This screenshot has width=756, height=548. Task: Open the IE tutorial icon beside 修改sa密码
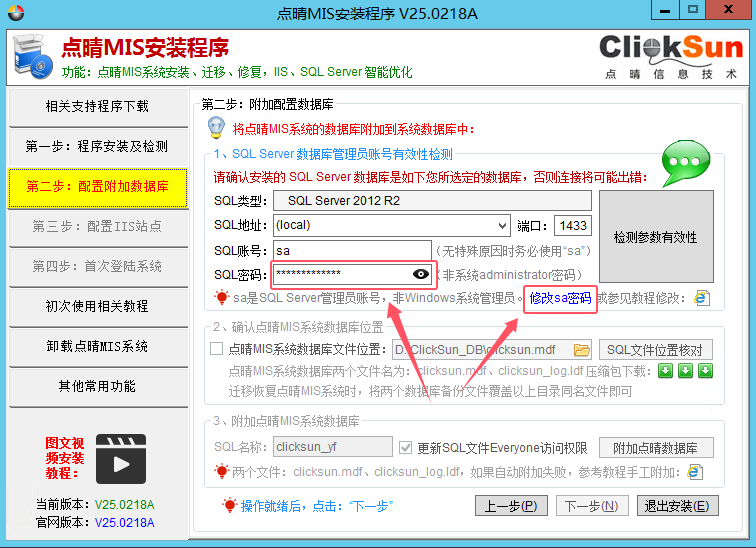(x=702, y=298)
